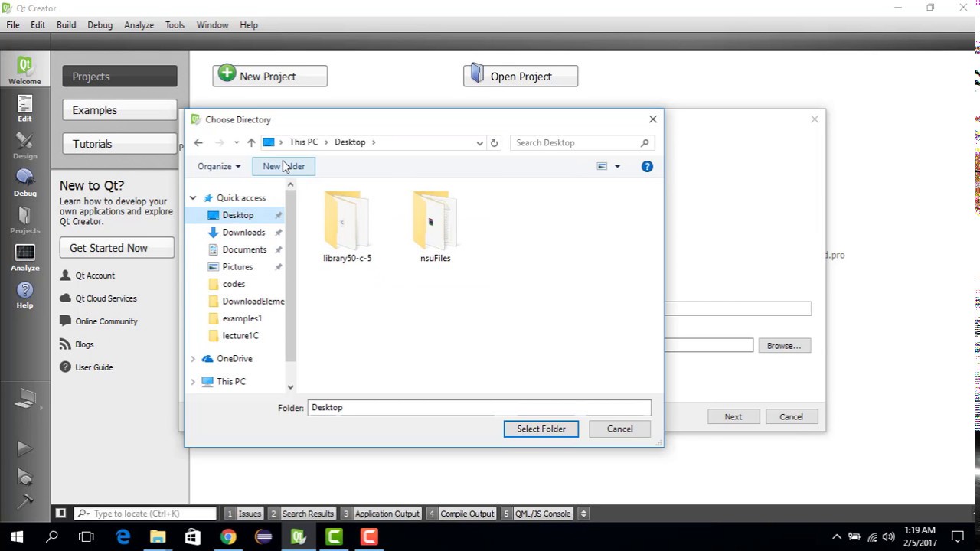Open the Analyze menu
Viewport: 980px width, 551px height.
[x=139, y=24]
